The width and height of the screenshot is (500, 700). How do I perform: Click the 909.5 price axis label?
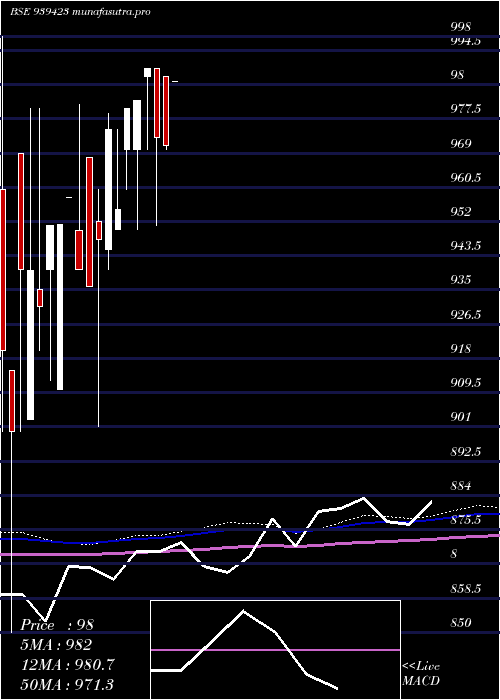point(465,383)
